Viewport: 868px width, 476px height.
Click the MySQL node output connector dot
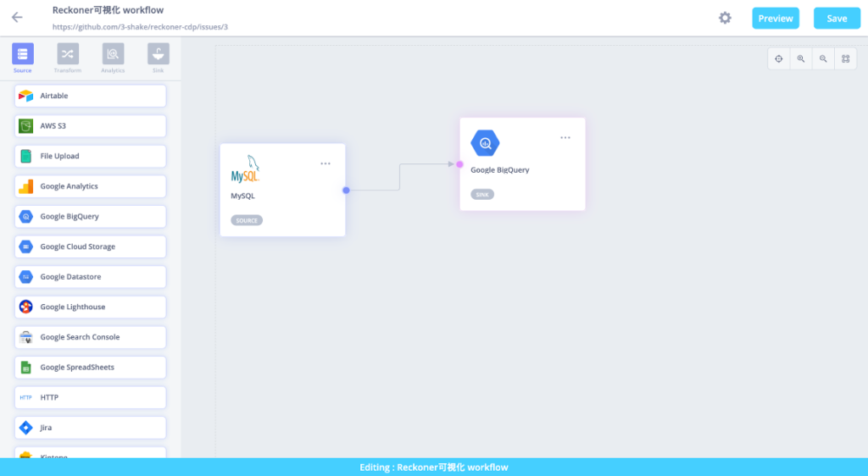[x=346, y=191]
